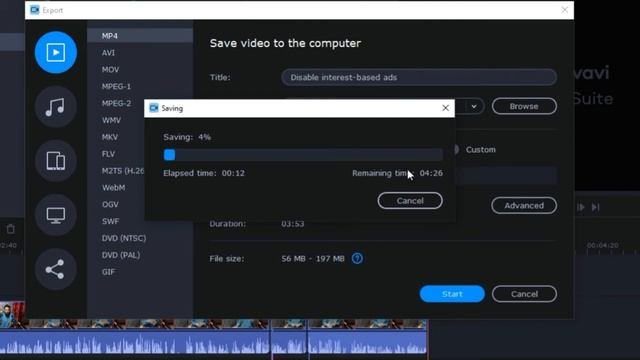This screenshot has height=360, width=640.
Task: Skip to end in preview player
Action: tap(596, 207)
